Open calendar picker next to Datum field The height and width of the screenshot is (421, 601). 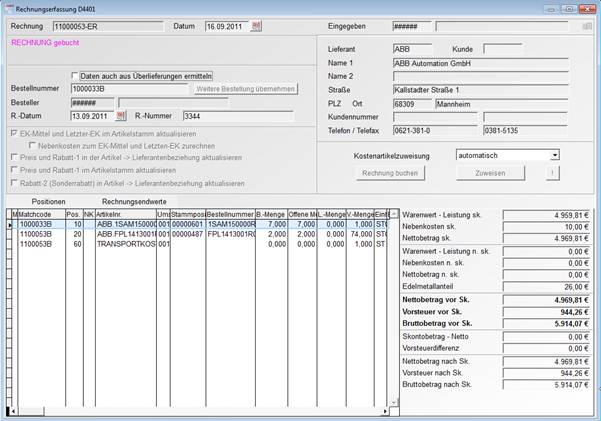pyautogui.click(x=256, y=25)
